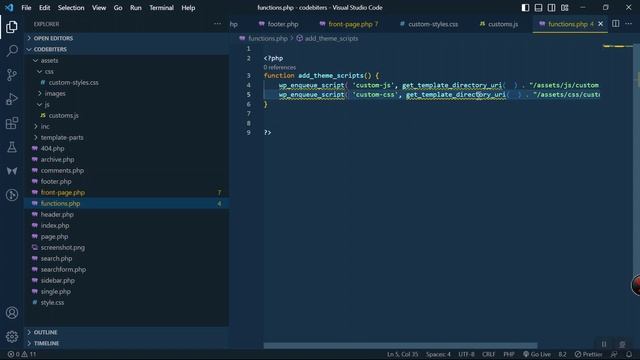Open the Accounts menu icon
The height and width of the screenshot is (360, 640).
12,313
